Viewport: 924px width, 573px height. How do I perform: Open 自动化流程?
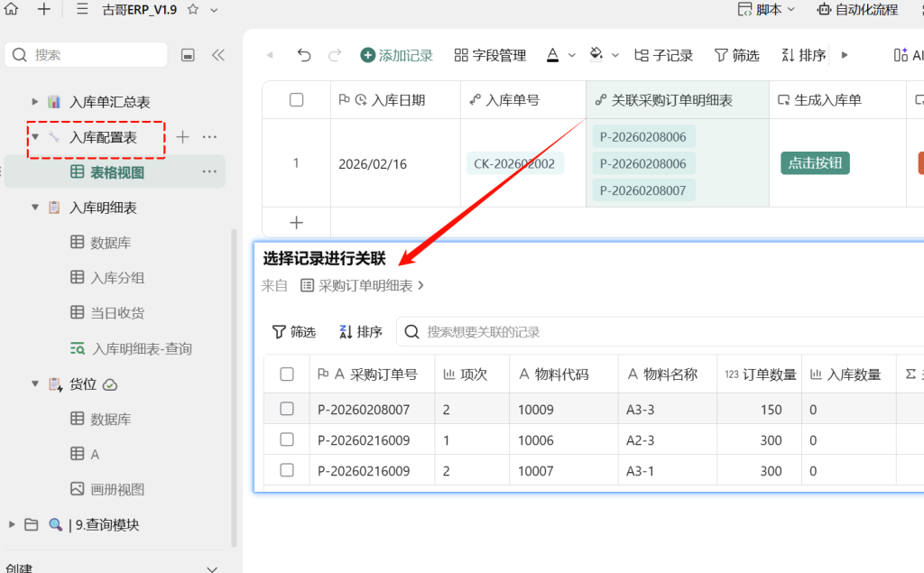[x=857, y=9]
